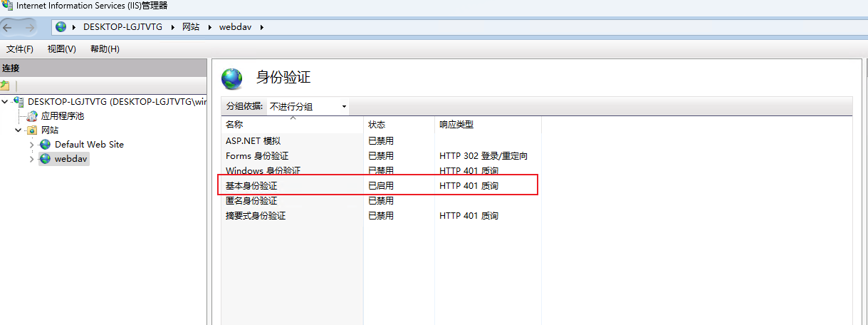Expand the webdav site node
Screen dimensions: 868x325
pos(31,159)
